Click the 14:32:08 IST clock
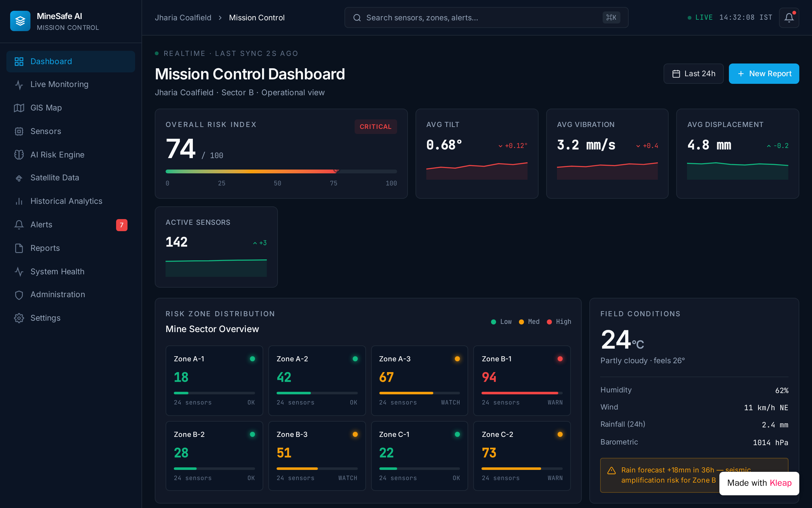Screen dimensions: 812x508 point(746,17)
